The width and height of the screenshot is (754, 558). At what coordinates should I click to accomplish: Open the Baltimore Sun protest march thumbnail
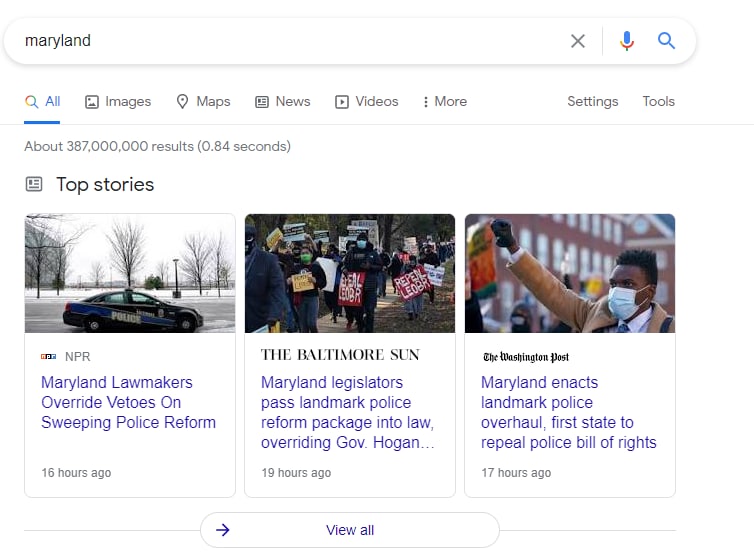tap(350, 273)
